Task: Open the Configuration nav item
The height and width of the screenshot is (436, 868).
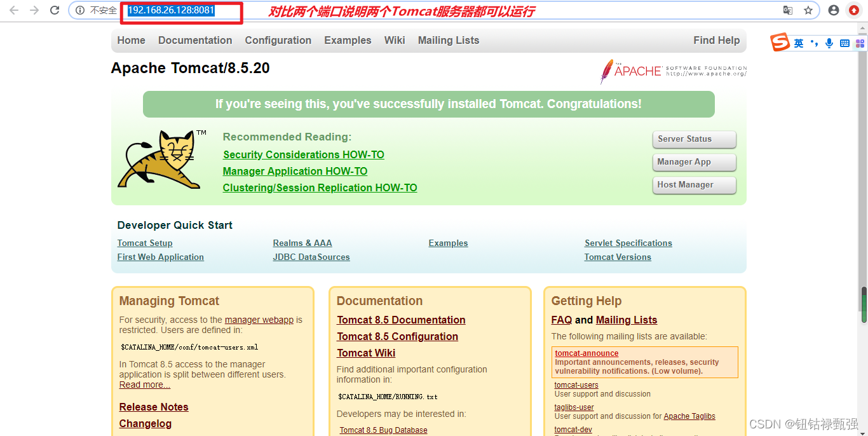Action: 278,40
